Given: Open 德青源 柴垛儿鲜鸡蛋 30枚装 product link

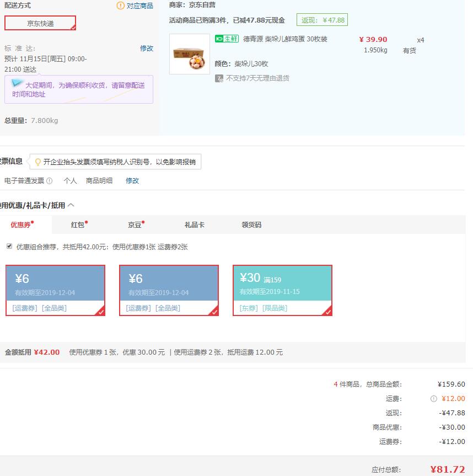Looking at the screenshot, I should click(285, 39).
